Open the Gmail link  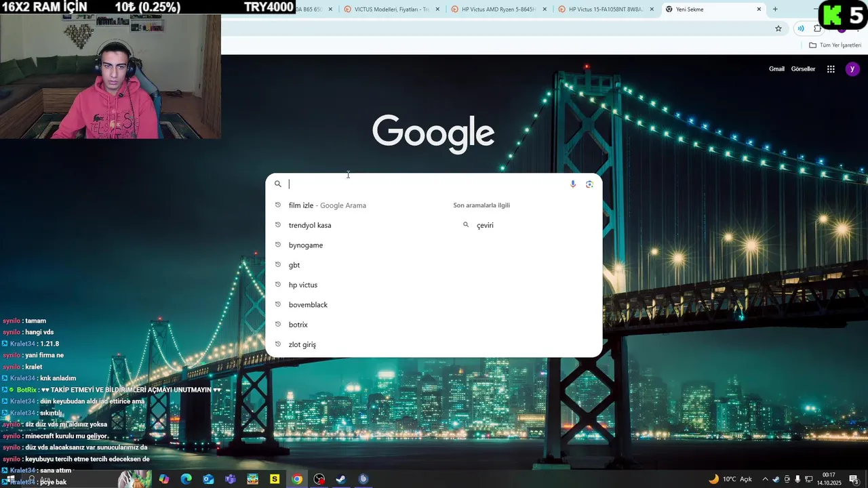click(776, 69)
